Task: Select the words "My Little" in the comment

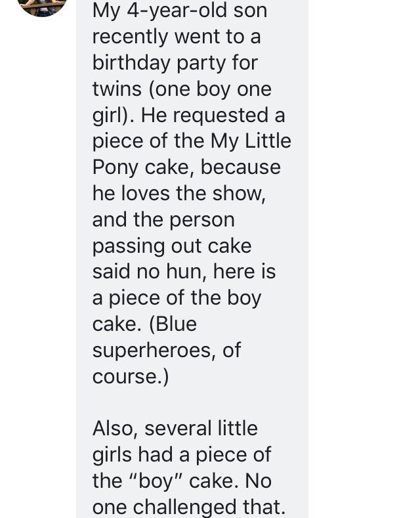Action: click(x=251, y=141)
